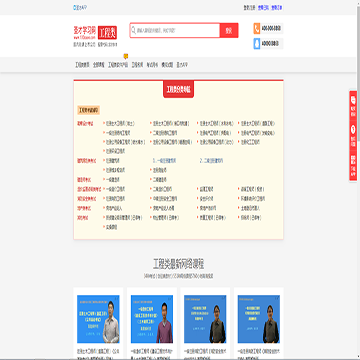
Task: Open the 监理工程师 category link
Action: (207, 189)
